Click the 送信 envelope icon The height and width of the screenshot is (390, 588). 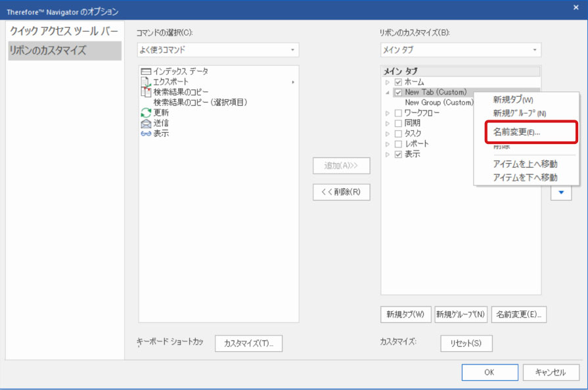point(146,123)
